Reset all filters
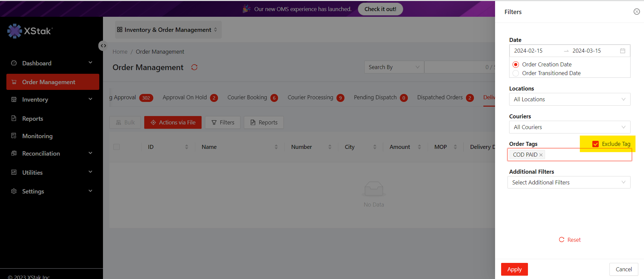The height and width of the screenshot is (279, 644). pos(570,240)
